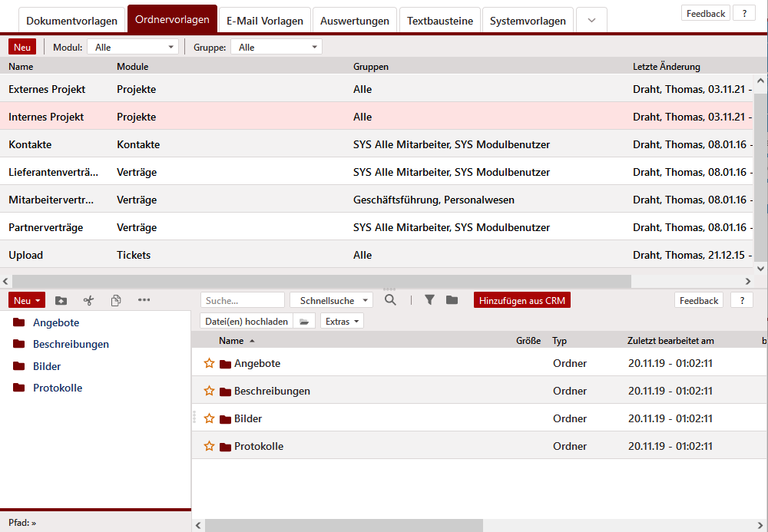Click the upload folder icon in the folder toolbar
This screenshot has height=532, width=768.
(61, 300)
